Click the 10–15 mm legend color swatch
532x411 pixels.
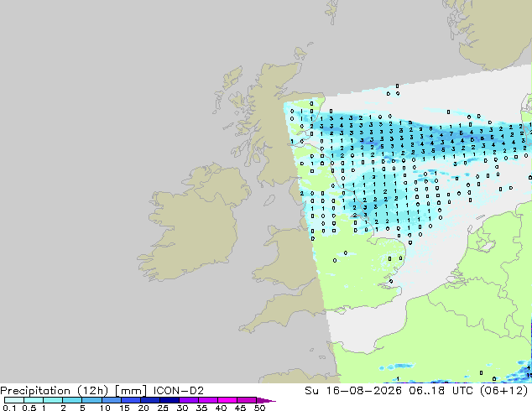[111, 400]
